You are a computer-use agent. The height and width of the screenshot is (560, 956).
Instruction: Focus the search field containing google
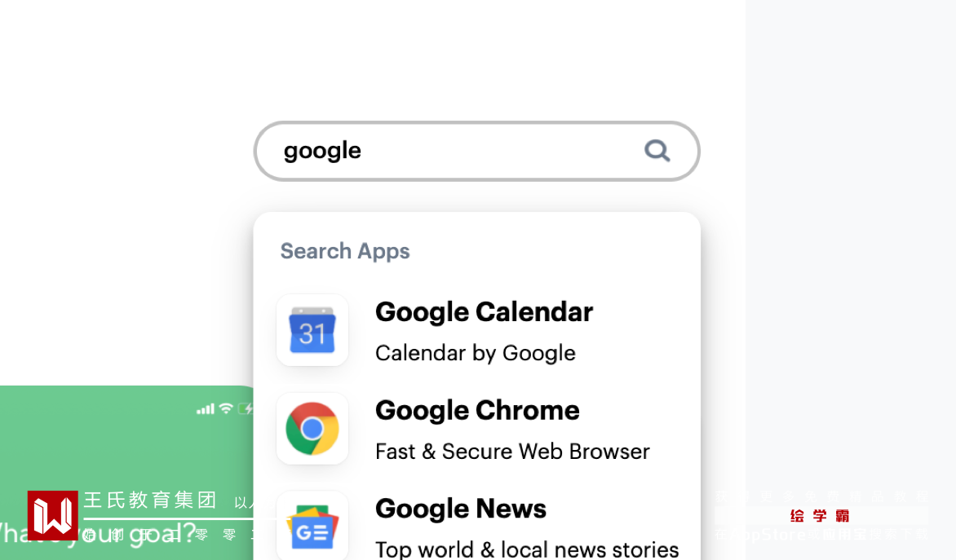tap(457, 151)
